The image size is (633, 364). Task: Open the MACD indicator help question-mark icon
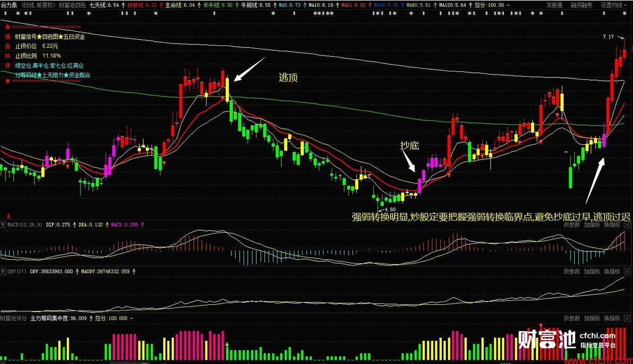[x=3, y=224]
